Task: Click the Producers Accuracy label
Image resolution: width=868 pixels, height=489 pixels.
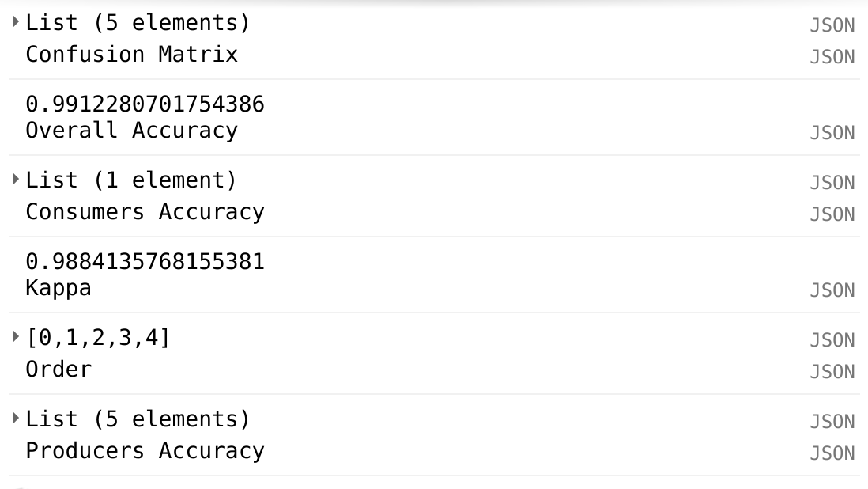Action: point(145,450)
